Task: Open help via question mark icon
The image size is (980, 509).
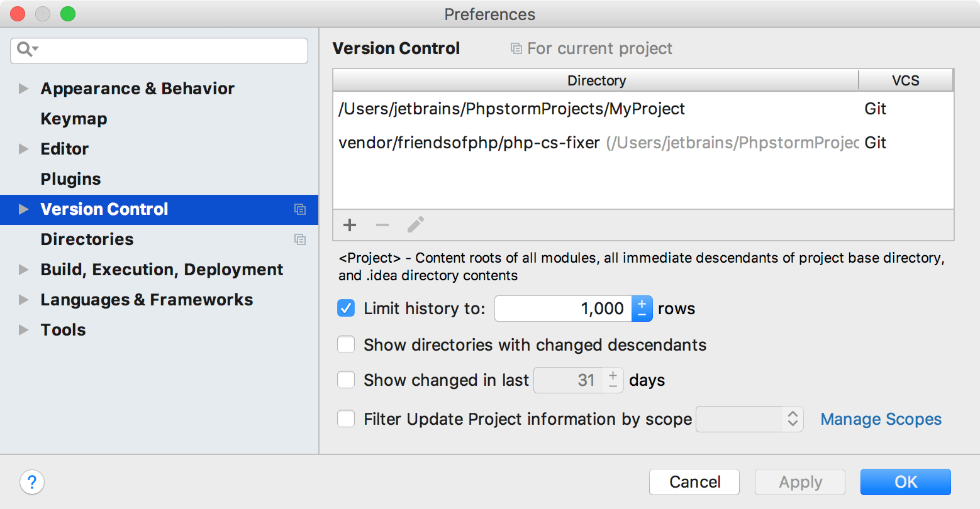Action: coord(32,482)
